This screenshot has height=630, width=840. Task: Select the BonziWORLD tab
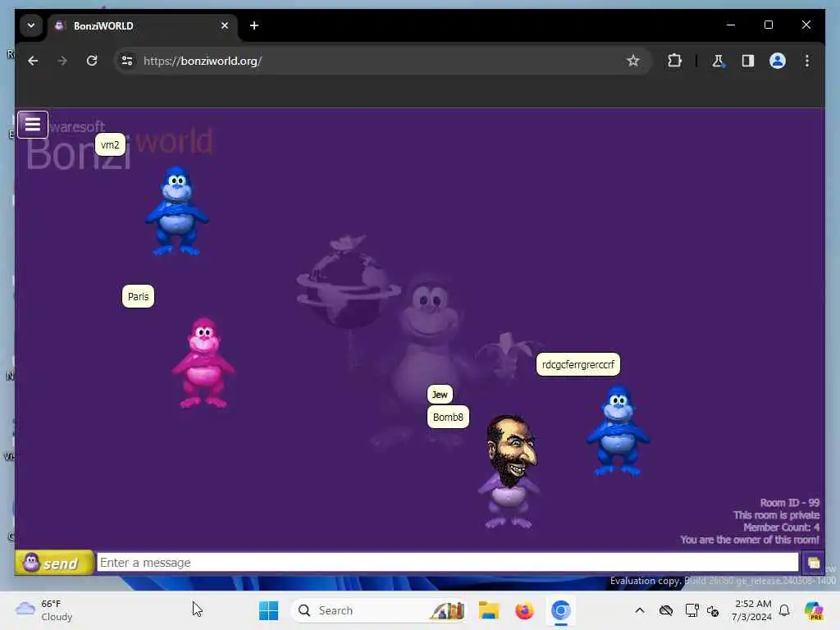[143, 25]
